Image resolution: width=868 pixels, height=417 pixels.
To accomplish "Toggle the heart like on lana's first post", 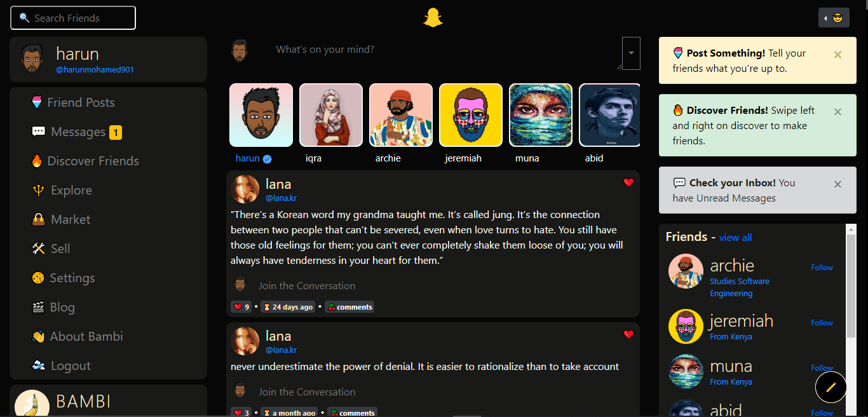I will [628, 182].
